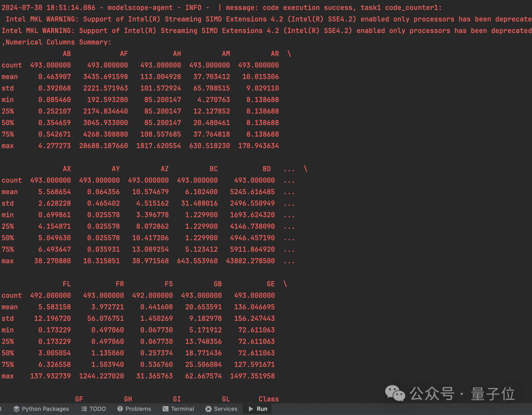Screen dimensions: 532x415
Task: Click the Services icon in bottom bar
Action: [208, 409]
